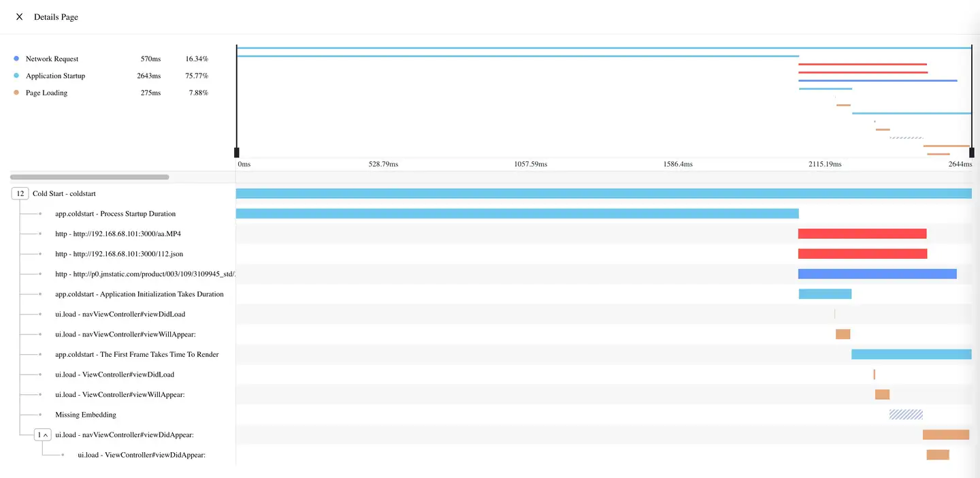Click the left timeline range handle
Viewport: 980px width, 478px height.
point(237,153)
